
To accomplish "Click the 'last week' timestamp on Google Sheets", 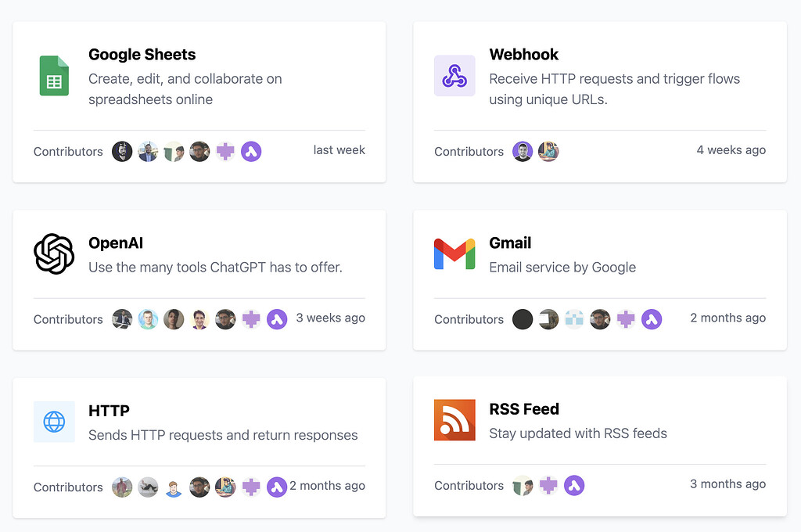I will [339, 149].
